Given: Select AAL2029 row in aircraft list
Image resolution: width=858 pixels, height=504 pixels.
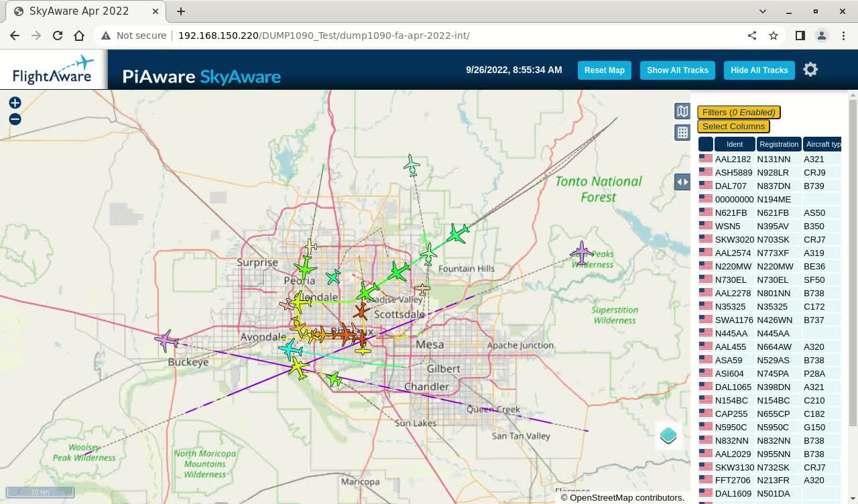Looking at the screenshot, I should tap(770, 454).
